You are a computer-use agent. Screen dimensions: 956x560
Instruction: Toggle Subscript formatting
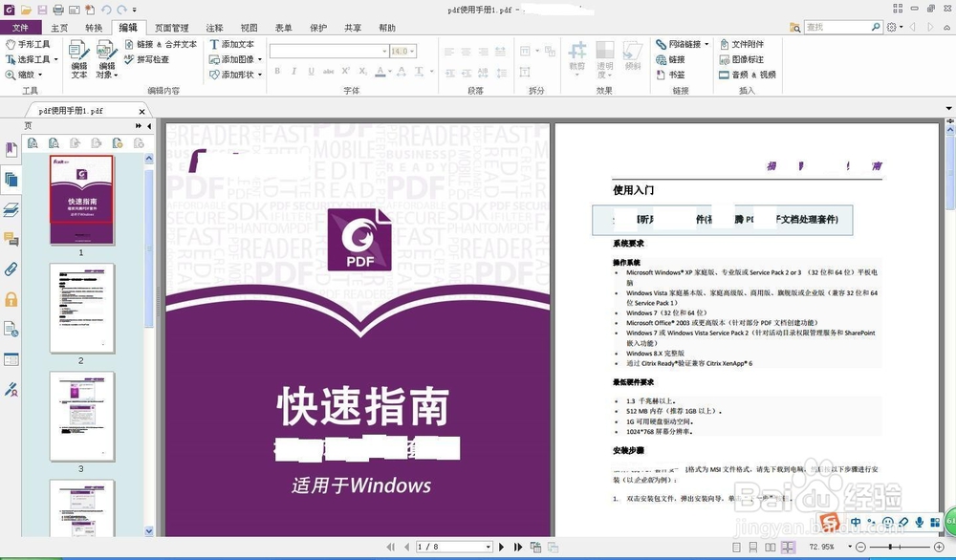tap(362, 72)
